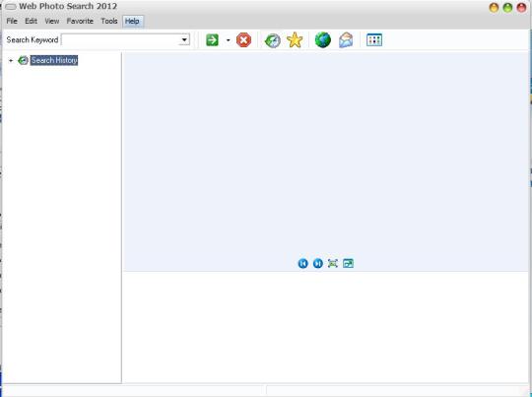Screen dimensions: 532x397
Task: Open the Favorite menu
Action: click(80, 21)
